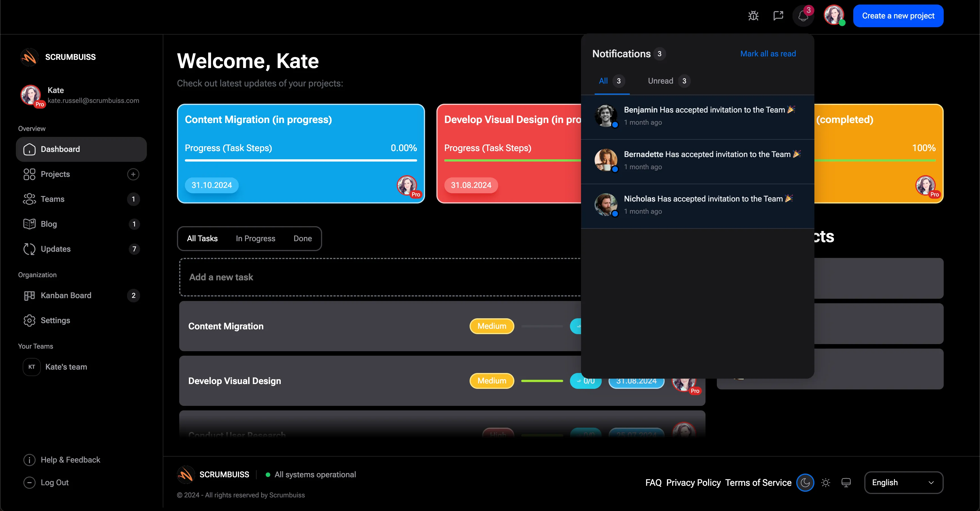The width and height of the screenshot is (980, 511).
Task: Open the Blog section icon
Action: click(30, 224)
